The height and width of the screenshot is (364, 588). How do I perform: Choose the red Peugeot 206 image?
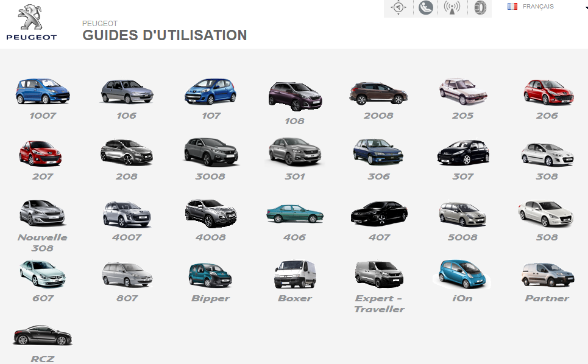547,91
